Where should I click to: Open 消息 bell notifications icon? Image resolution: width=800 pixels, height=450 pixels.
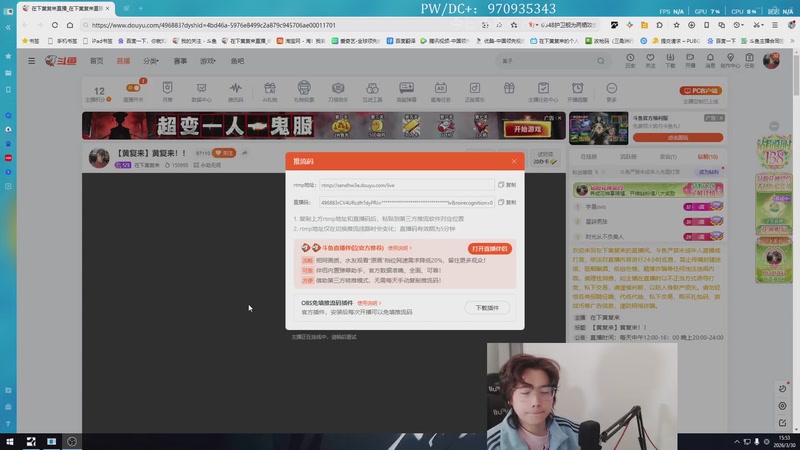(710, 60)
